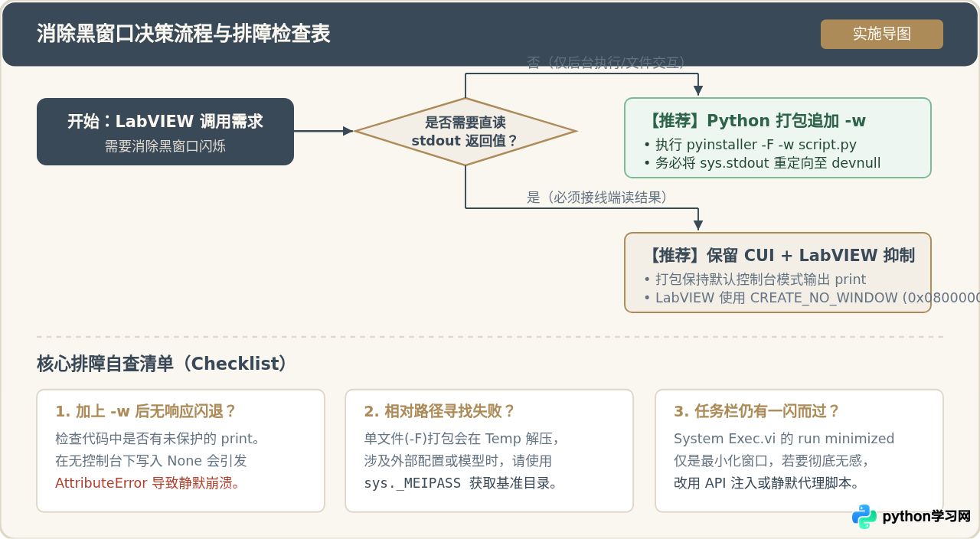980x539 pixels.
Task: Click the subtitle 需要消除黑窗口闪烁
Action: click(x=165, y=146)
